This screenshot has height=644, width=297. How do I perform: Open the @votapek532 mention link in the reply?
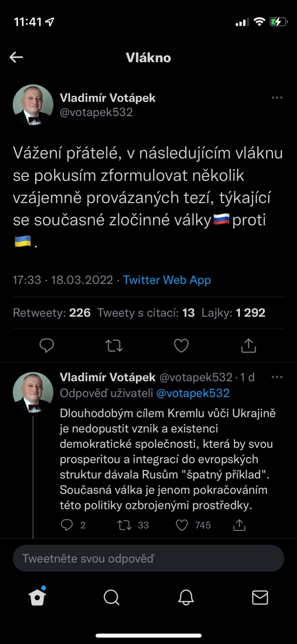tap(192, 393)
